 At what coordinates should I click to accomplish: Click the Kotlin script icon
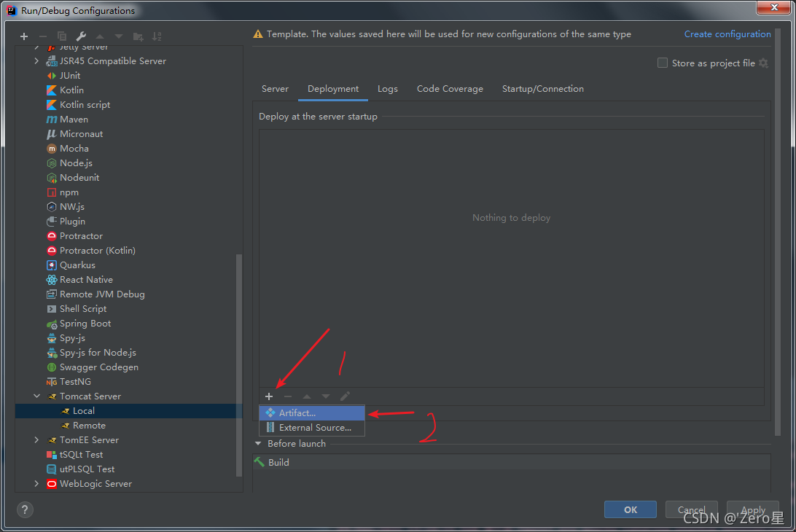(x=51, y=104)
